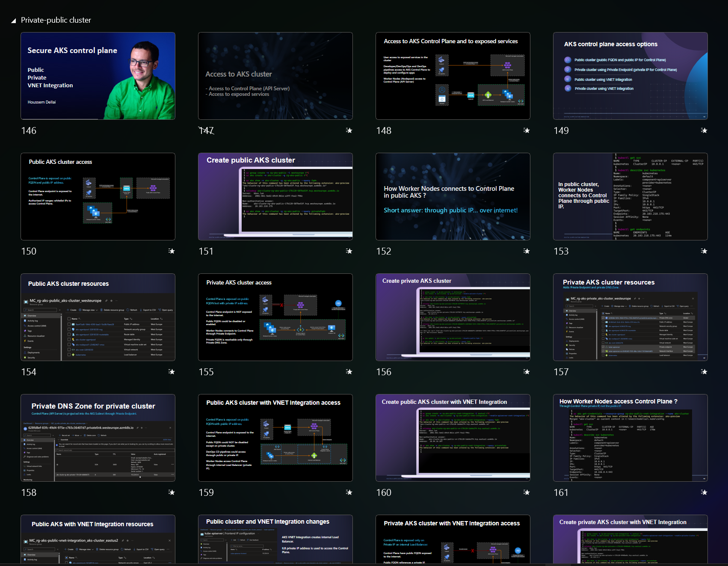Viewport: 728px width, 566px height.
Task: Click the transition star icon under slide 150
Action: tap(172, 251)
